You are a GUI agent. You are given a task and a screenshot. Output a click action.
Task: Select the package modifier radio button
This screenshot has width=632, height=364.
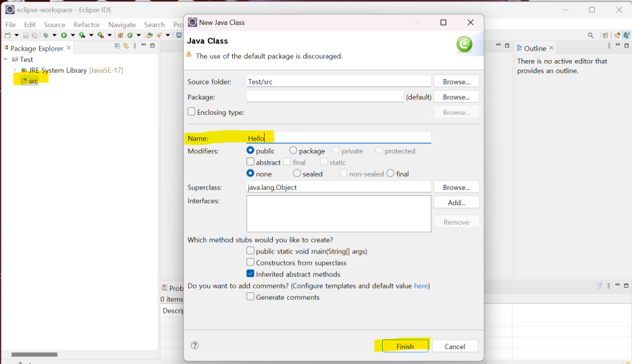293,150
